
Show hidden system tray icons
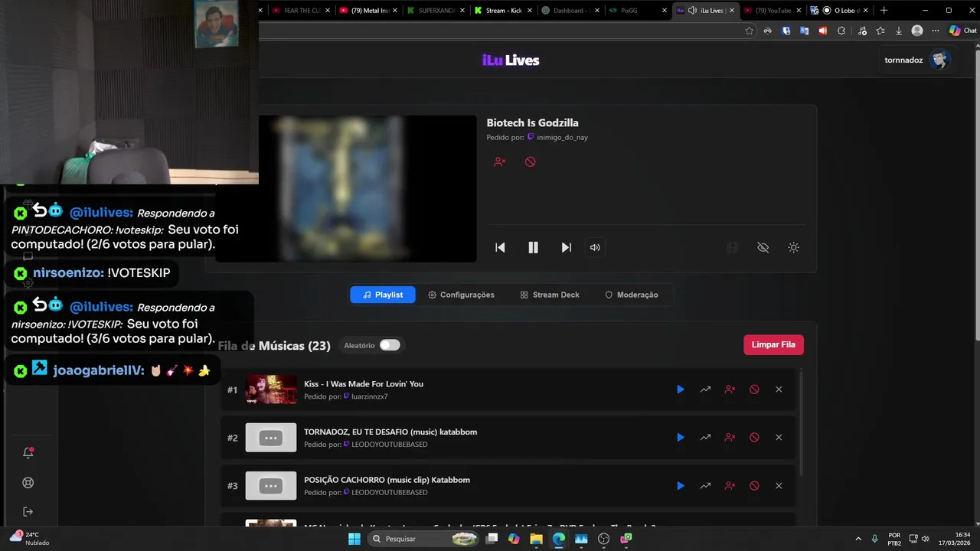click(x=857, y=539)
